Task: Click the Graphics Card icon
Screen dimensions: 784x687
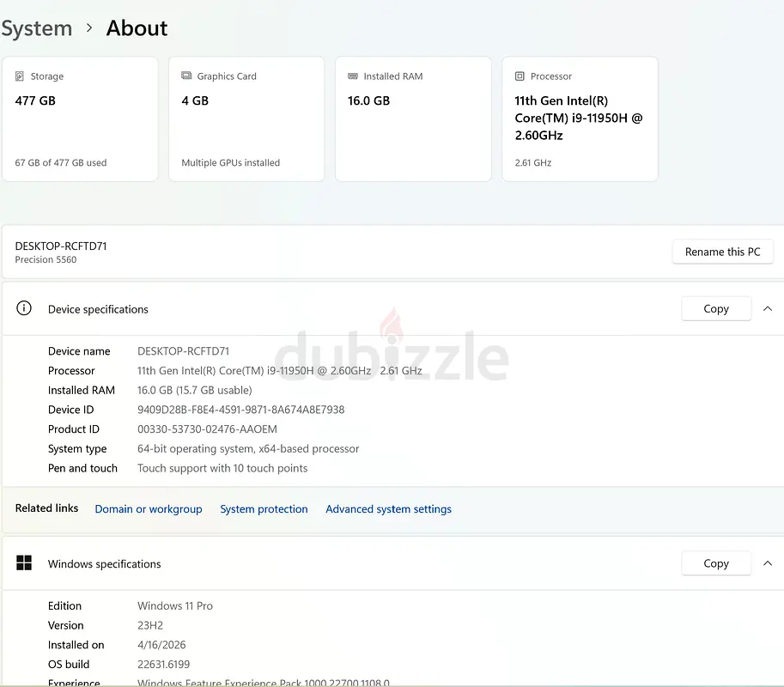Action: click(x=186, y=76)
